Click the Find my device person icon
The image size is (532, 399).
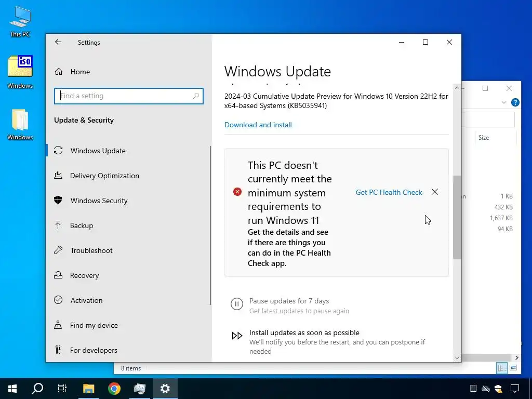click(x=58, y=325)
